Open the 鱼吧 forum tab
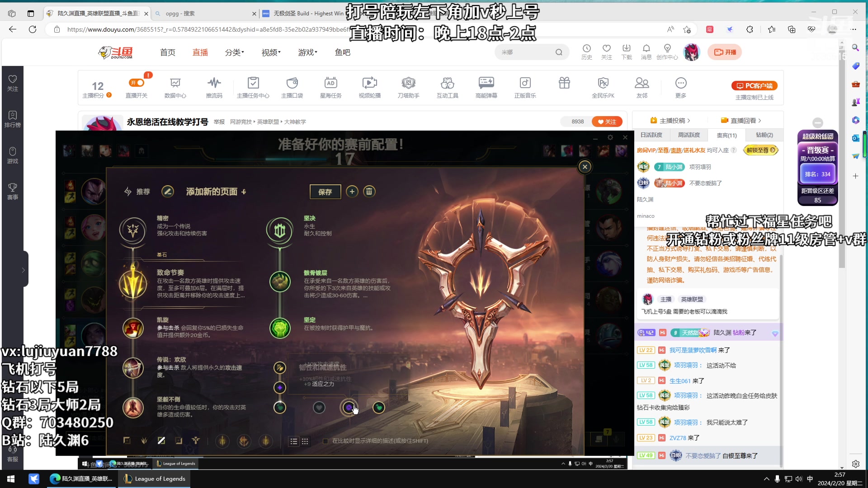 pos(343,52)
